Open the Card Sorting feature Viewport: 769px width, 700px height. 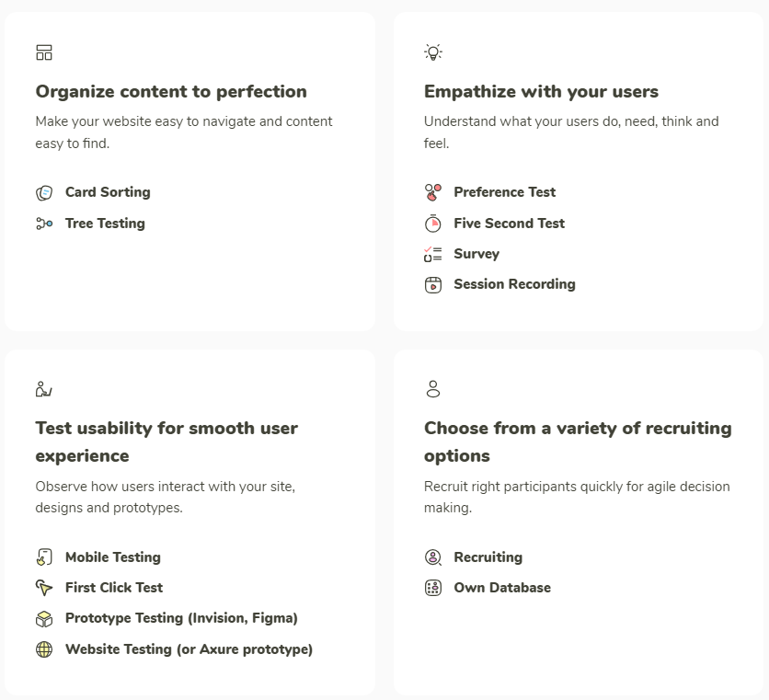(x=108, y=192)
